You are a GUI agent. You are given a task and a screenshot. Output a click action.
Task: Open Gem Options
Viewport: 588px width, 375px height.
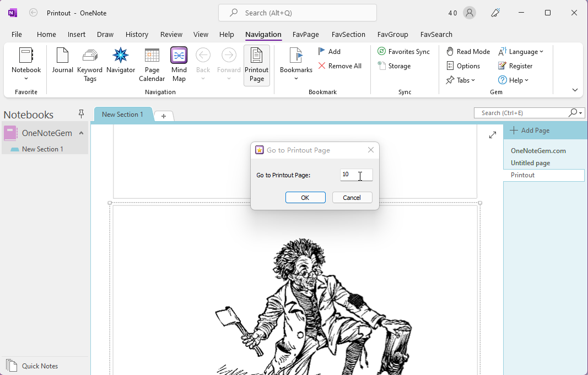pos(463,66)
